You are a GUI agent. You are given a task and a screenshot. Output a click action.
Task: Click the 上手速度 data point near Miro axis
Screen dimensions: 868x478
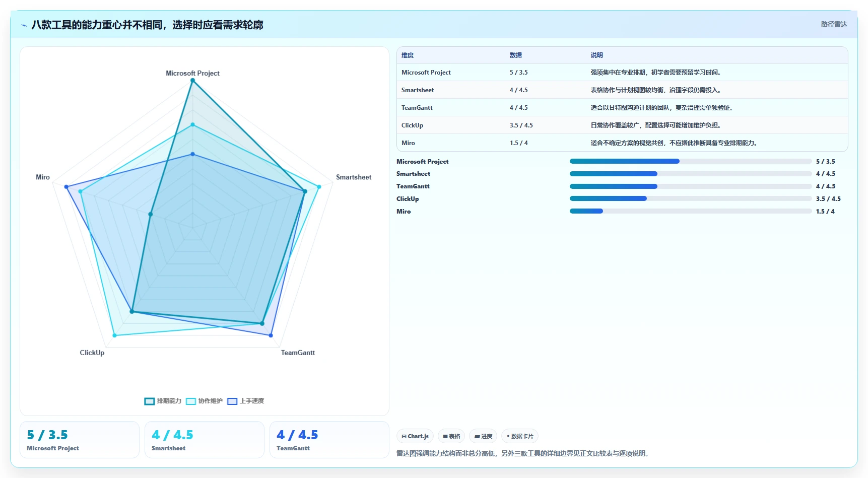[66, 187]
